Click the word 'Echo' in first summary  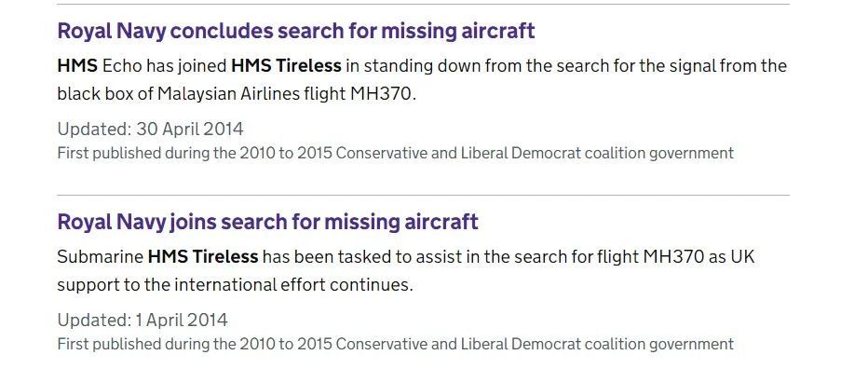coord(121,66)
